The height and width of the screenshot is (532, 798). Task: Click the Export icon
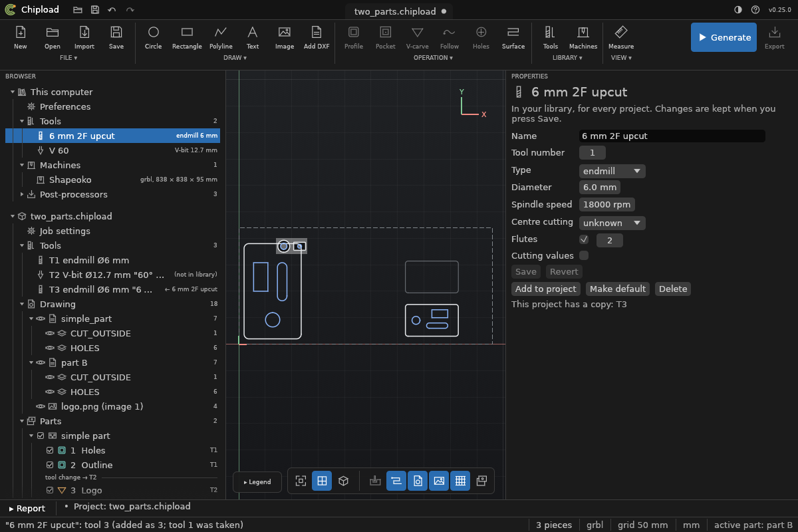coord(775,37)
